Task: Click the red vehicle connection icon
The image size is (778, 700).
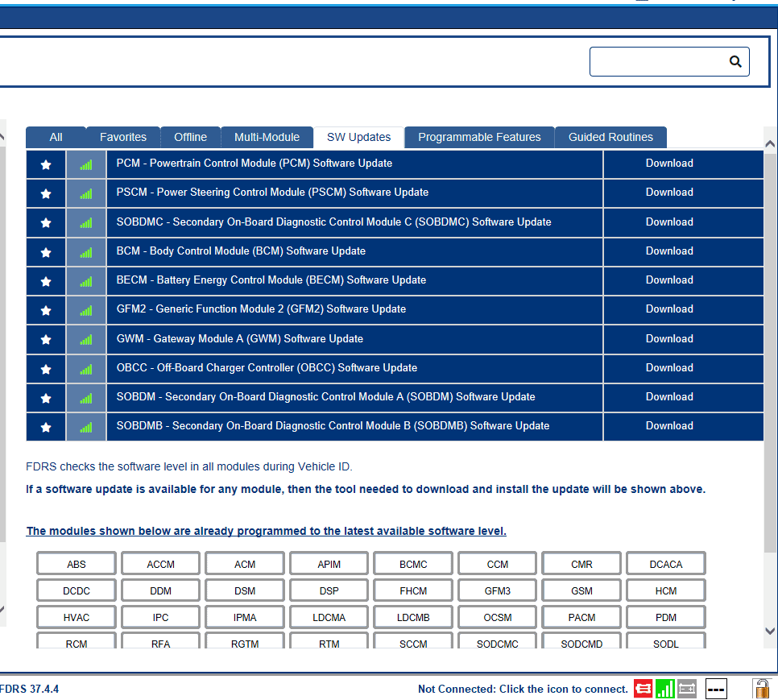Action: tap(643, 689)
